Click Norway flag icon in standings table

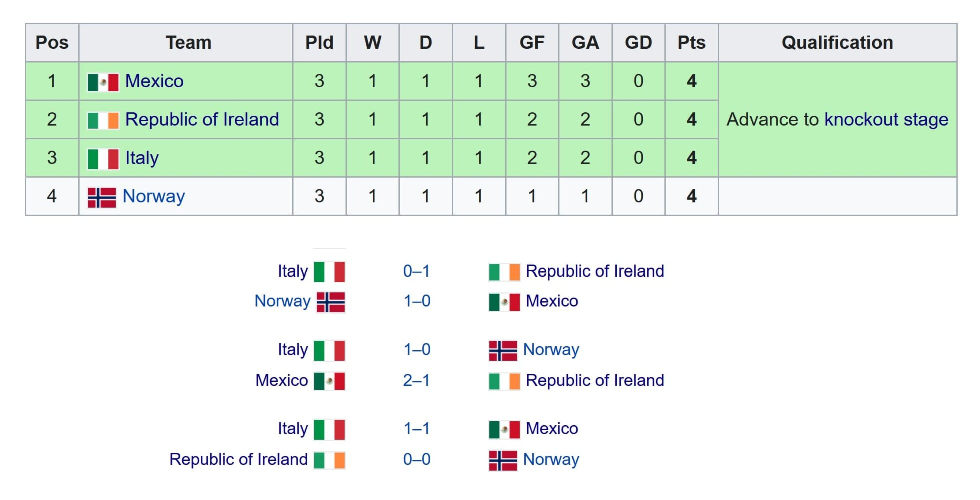(x=101, y=197)
